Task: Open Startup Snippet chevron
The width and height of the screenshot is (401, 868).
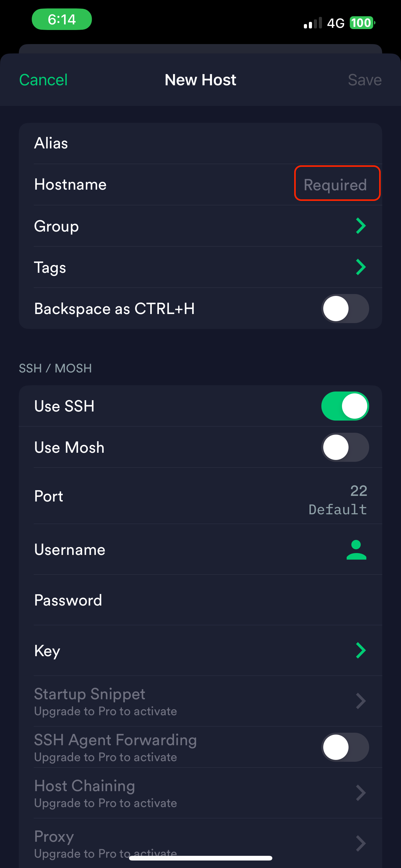Action: pyautogui.click(x=361, y=701)
